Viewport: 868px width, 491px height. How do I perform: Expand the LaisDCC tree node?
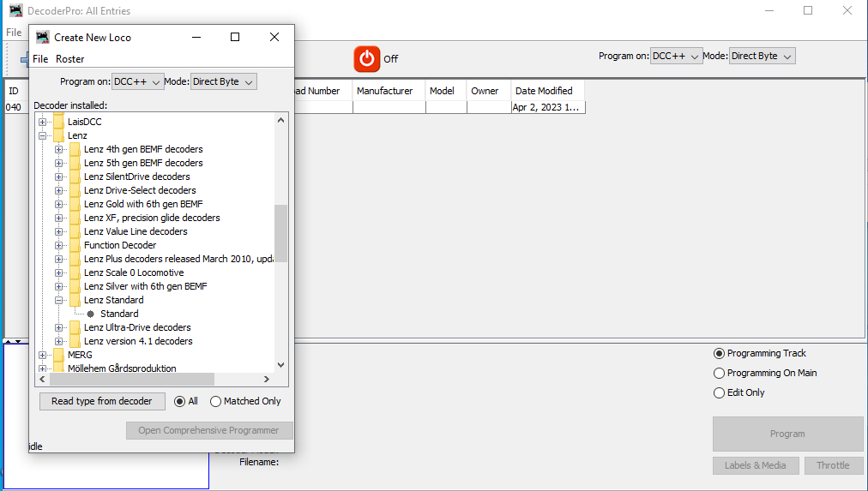(42, 122)
